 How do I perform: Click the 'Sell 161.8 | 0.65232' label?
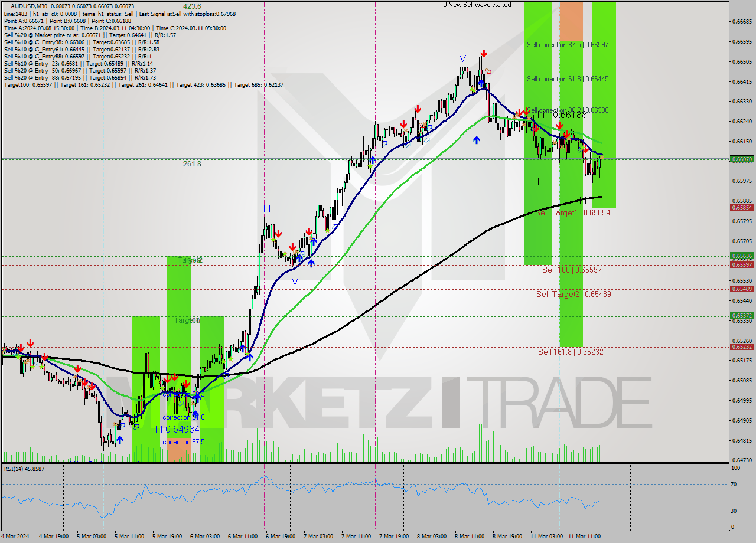click(571, 351)
